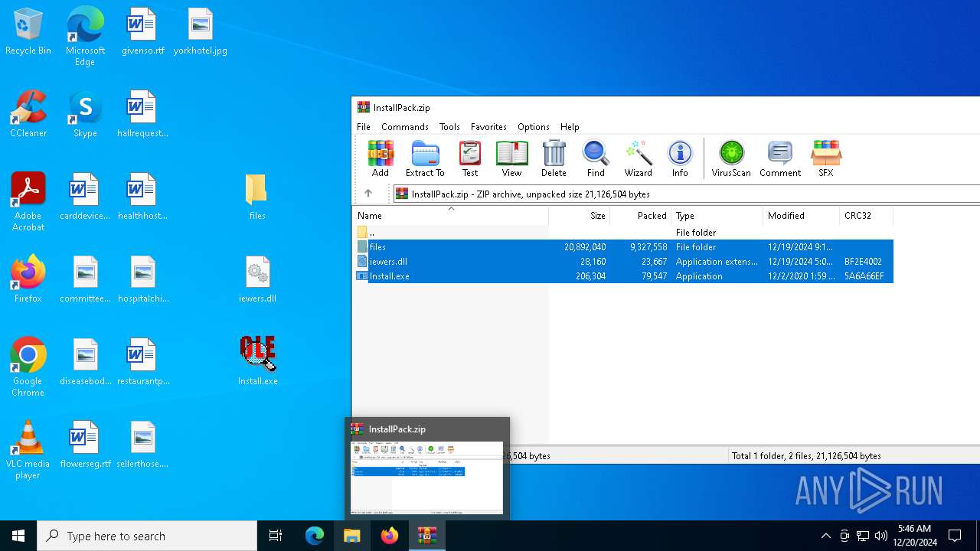Sort by the CRC32 column header
980x551 pixels.
pyautogui.click(x=867, y=216)
